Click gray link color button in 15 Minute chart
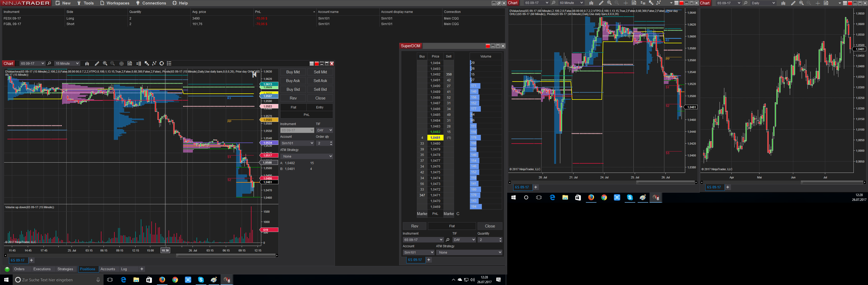This screenshot has height=285, width=868. (x=312, y=64)
